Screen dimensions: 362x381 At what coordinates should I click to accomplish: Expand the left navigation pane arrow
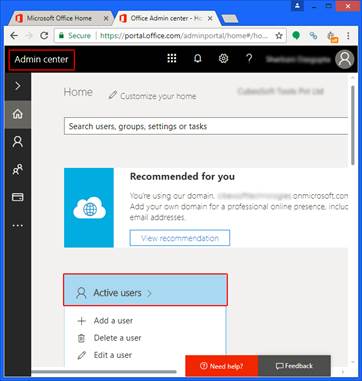18,86
